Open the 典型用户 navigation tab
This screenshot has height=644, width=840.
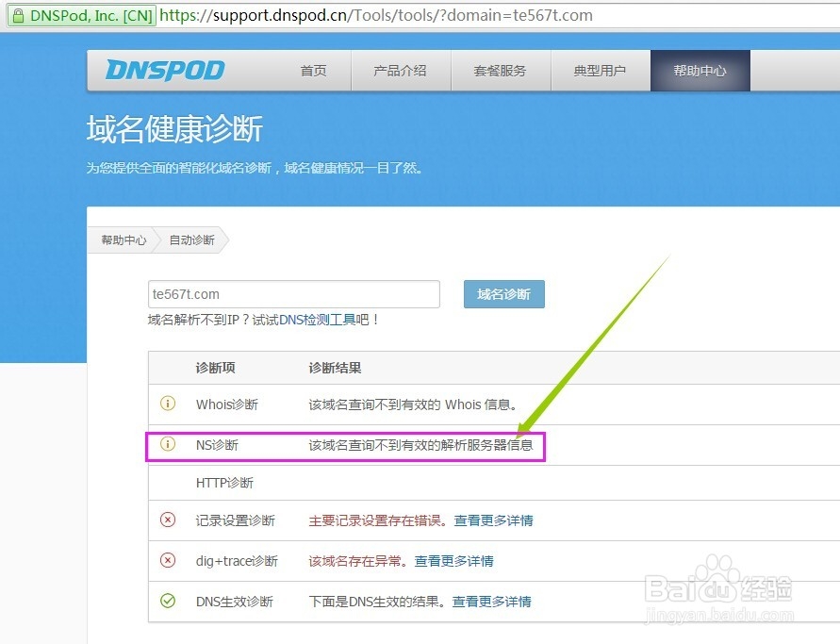click(x=600, y=71)
